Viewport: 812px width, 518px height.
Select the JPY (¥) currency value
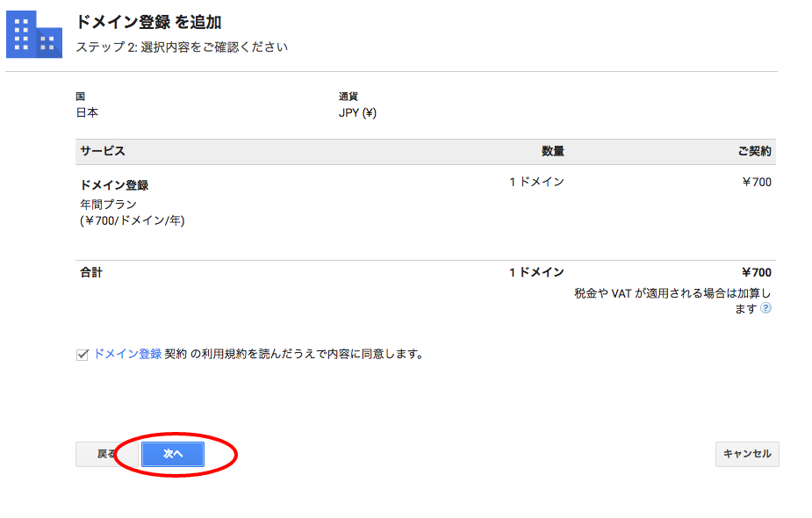coord(357,113)
